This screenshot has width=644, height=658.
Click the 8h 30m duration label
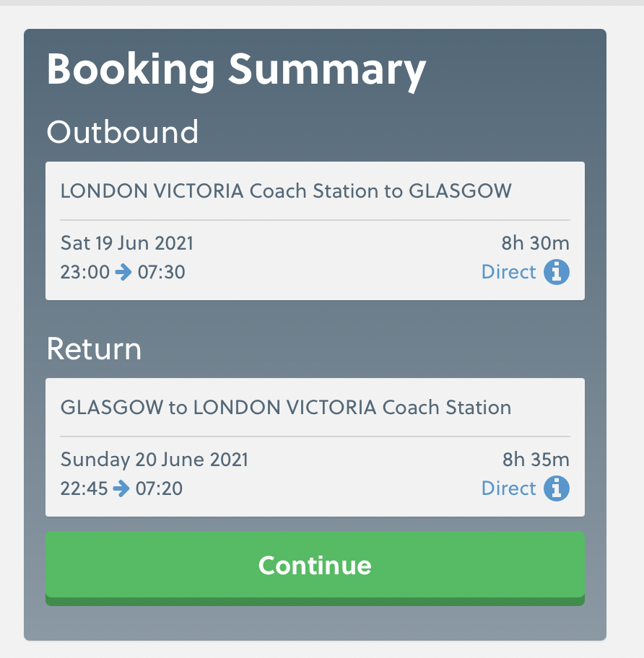pyautogui.click(x=535, y=243)
